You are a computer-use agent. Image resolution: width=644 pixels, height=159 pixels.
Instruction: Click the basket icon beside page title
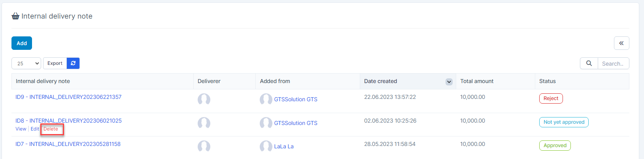pyautogui.click(x=15, y=16)
